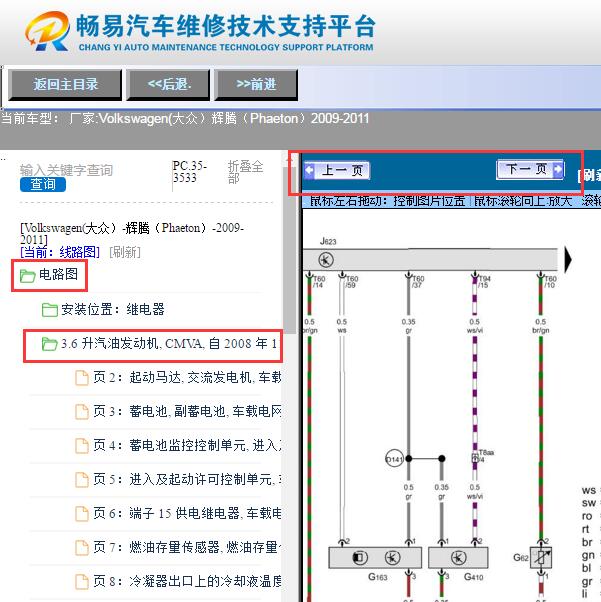Click the 当前车型 vehicle model text line
601x602 pixels.
pyautogui.click(x=185, y=119)
